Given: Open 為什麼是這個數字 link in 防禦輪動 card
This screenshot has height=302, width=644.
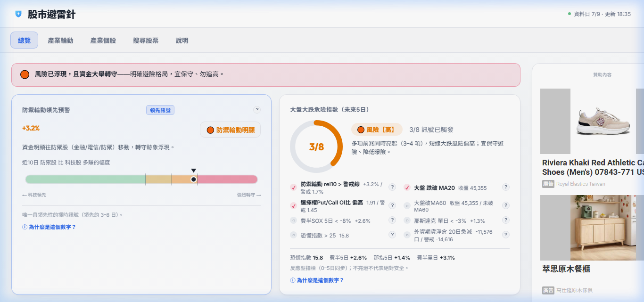Looking at the screenshot, I should (x=49, y=227).
